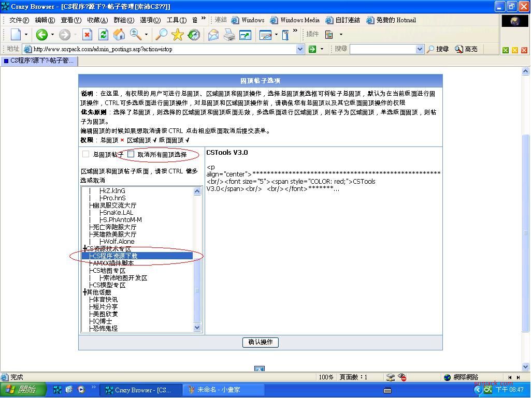Open Favorites with the star icon
The height and width of the screenshot is (398, 532).
pos(178,35)
